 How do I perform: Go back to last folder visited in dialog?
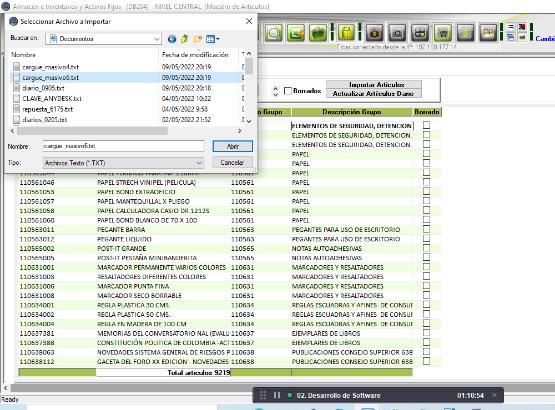172,39
